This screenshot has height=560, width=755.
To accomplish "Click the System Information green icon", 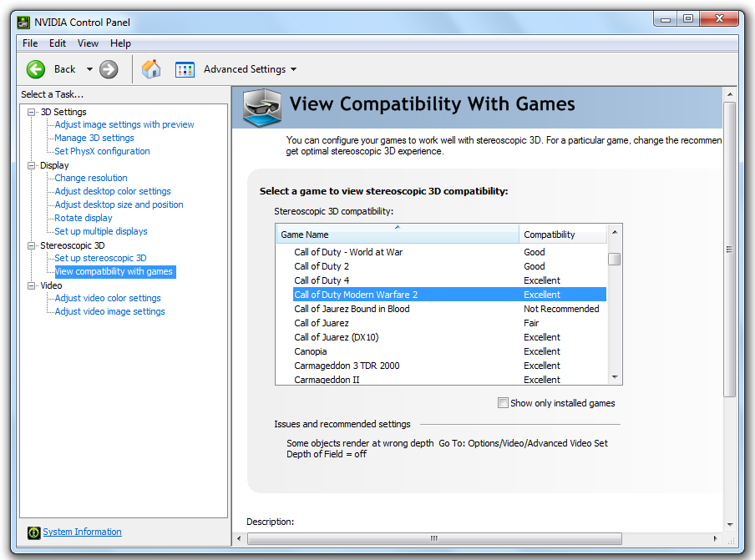I will 33,532.
